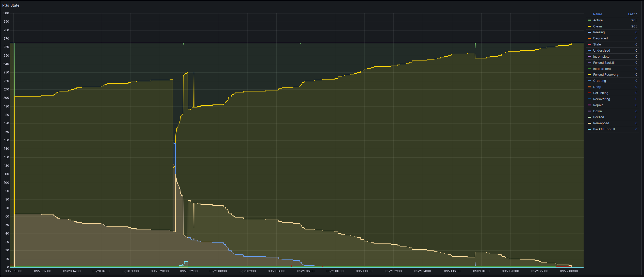The image size is (644, 277).
Task: Show only the Inconsistent series label
Action: (602, 69)
